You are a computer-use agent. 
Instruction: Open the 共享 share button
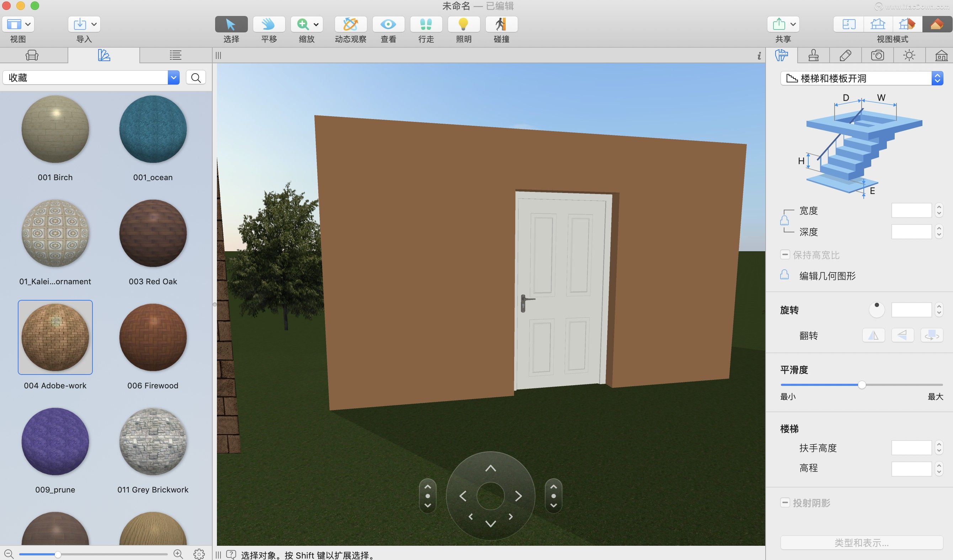point(779,24)
